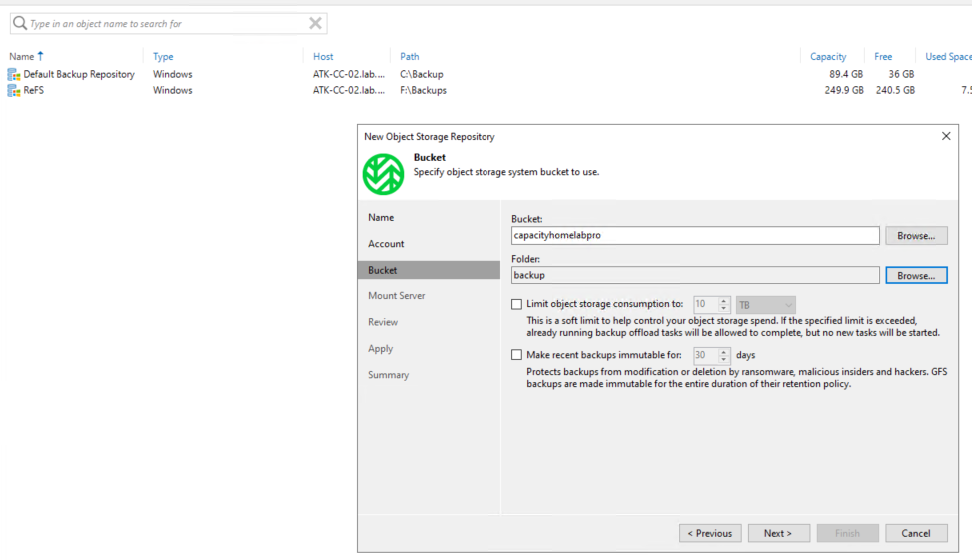972x560 pixels.
Task: Click the Bucket name input field
Action: (x=695, y=236)
